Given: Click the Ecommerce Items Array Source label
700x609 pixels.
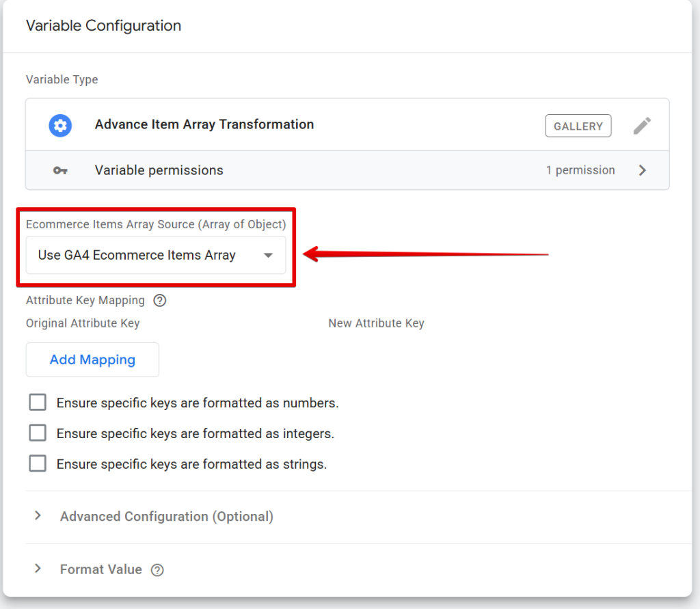Looking at the screenshot, I should [x=156, y=224].
